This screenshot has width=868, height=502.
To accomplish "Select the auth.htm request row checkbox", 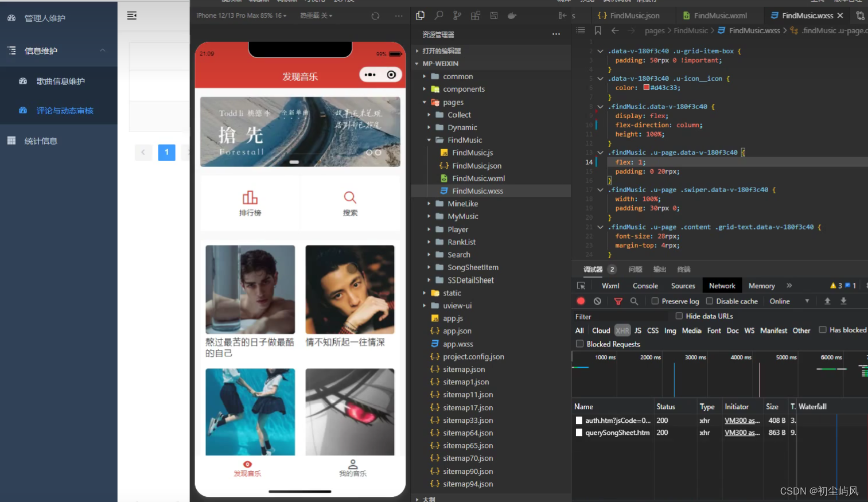I will pyautogui.click(x=579, y=421).
